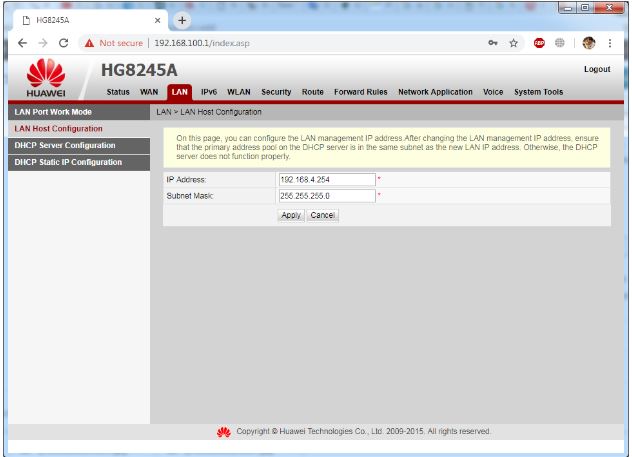Open the saved passwords key icon
Viewport: 632px width, 457px height.
[493, 43]
